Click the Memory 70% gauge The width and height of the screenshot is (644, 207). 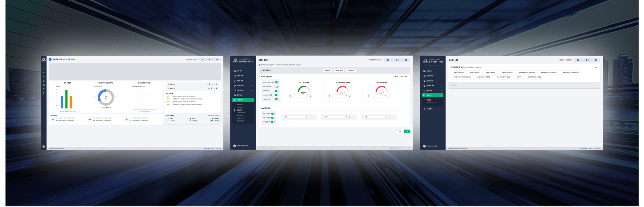point(342,90)
